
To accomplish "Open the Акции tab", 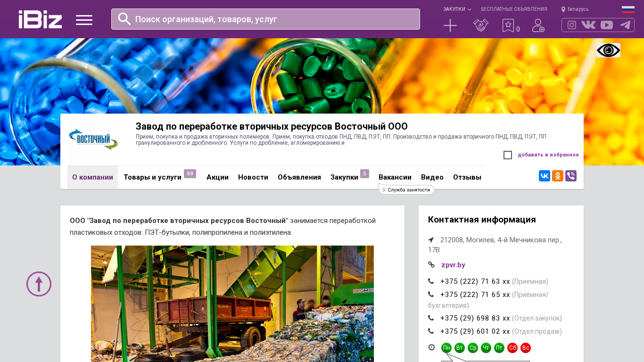I will coord(217,177).
